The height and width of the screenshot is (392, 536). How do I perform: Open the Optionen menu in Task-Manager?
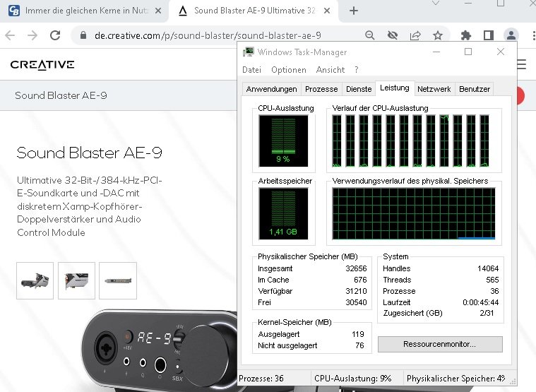tap(289, 70)
